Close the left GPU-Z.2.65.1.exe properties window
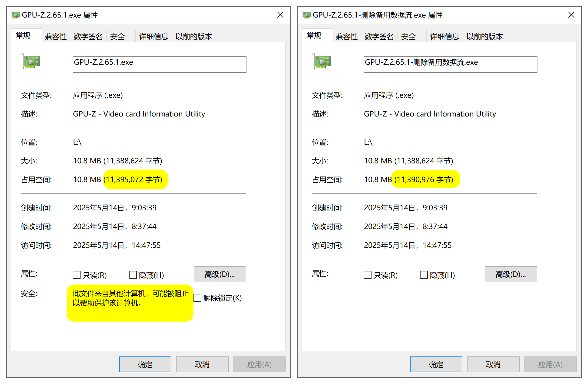Screen dimensions: 588x384 [280, 15]
